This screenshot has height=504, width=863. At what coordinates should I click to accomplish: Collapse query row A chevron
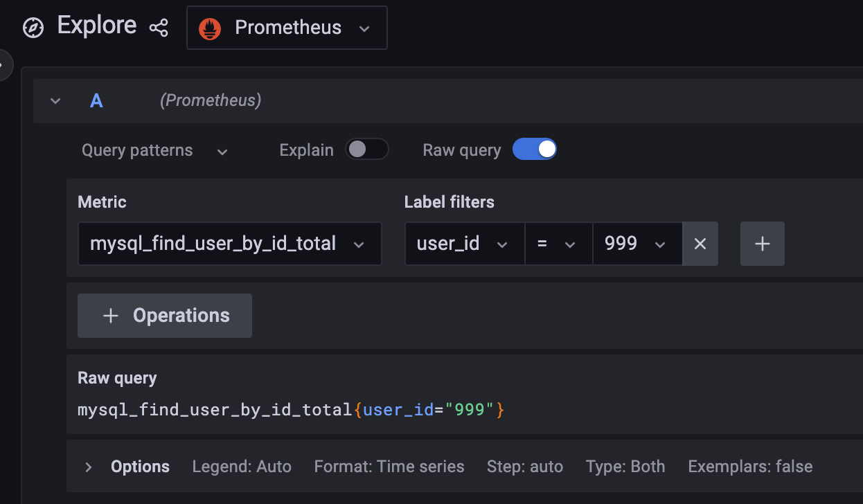(x=55, y=101)
